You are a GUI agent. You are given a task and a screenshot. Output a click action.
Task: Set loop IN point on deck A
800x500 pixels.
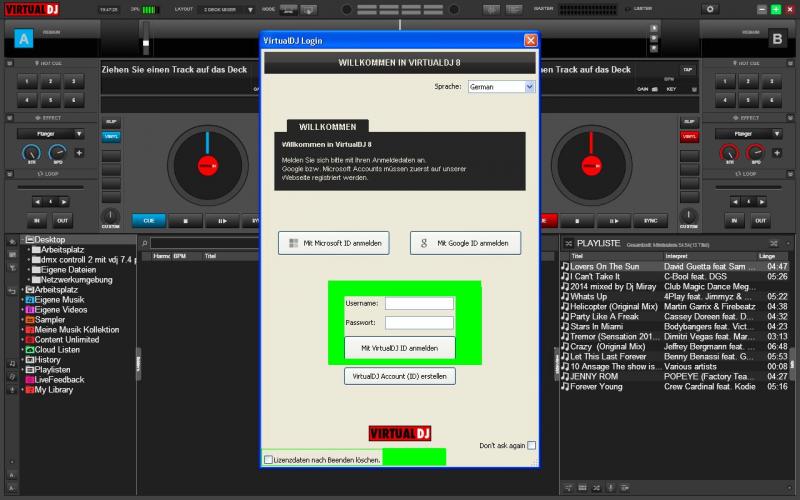(x=37, y=221)
